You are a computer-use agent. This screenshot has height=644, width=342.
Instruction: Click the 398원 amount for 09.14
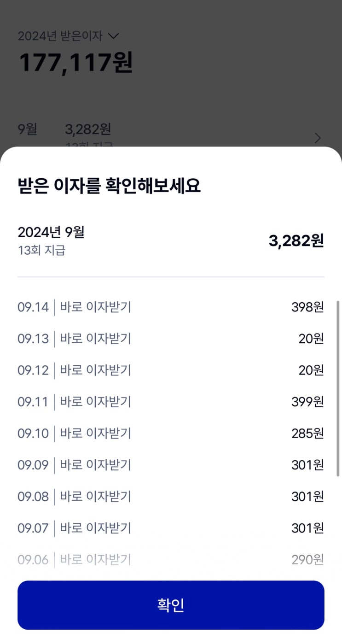click(307, 307)
